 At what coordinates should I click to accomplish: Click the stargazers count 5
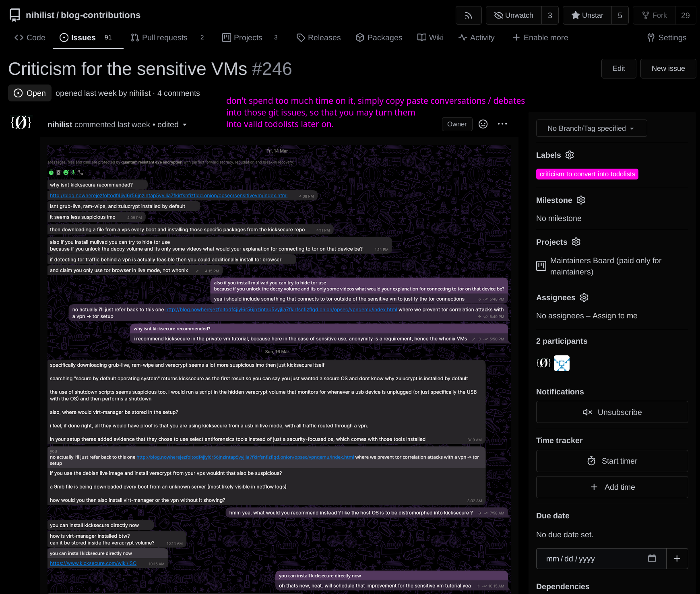tap(620, 15)
